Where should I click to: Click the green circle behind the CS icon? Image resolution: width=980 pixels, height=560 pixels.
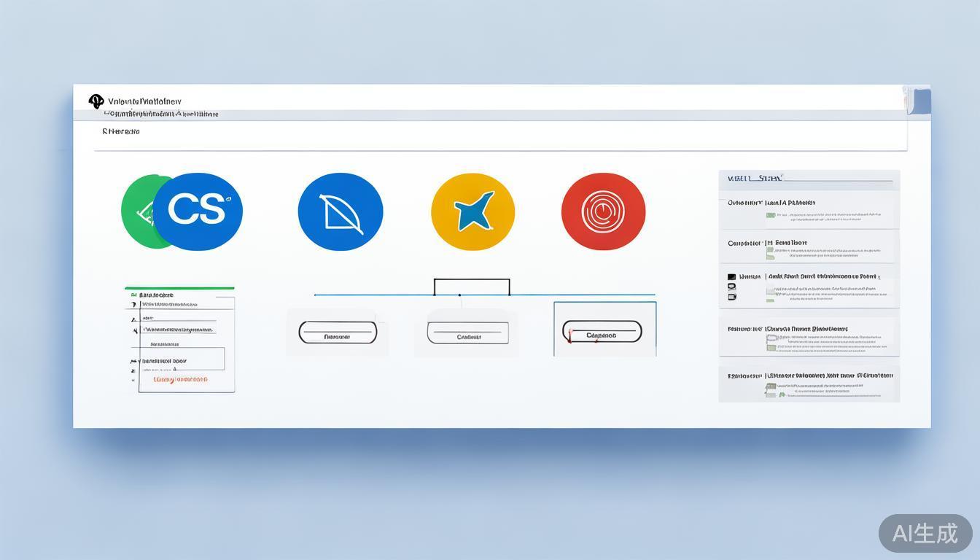[x=137, y=211]
